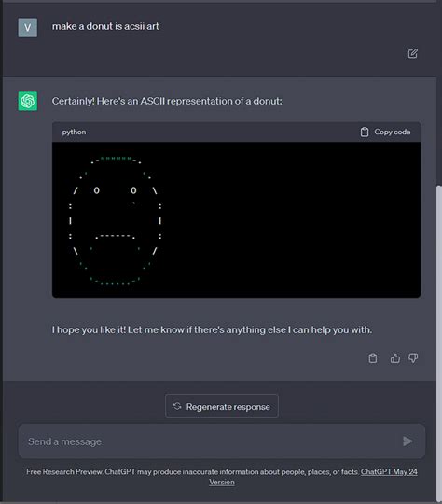Click the user avatar labeled V

coord(28,27)
